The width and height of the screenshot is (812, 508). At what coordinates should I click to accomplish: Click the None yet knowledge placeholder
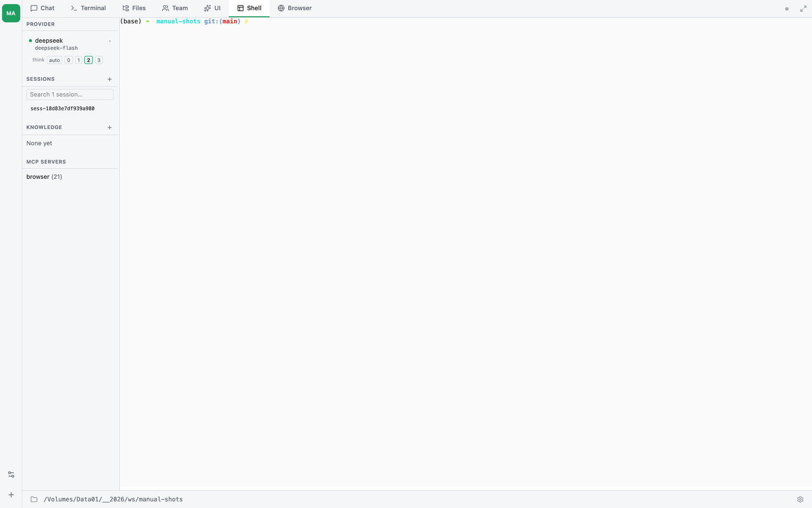39,143
